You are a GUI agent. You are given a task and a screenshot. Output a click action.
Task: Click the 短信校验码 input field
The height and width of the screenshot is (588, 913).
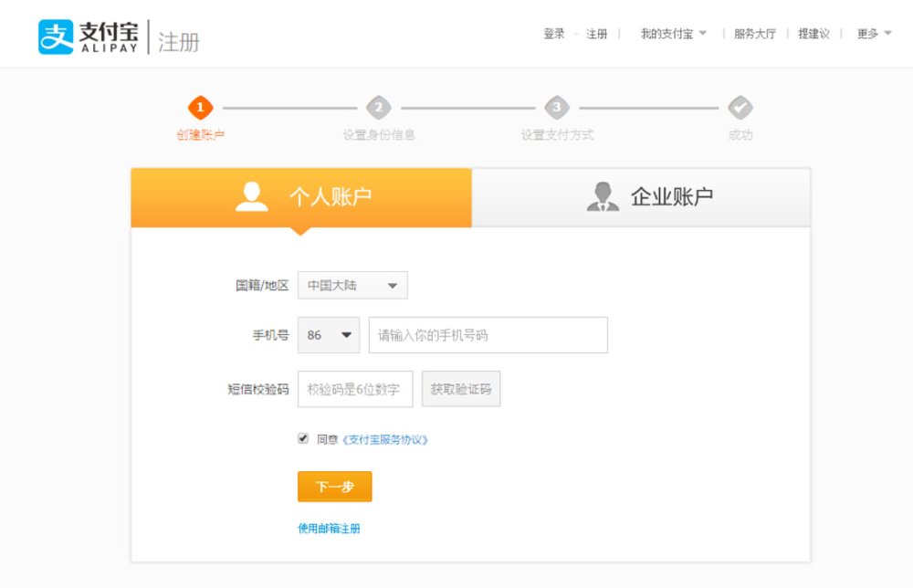(355, 389)
